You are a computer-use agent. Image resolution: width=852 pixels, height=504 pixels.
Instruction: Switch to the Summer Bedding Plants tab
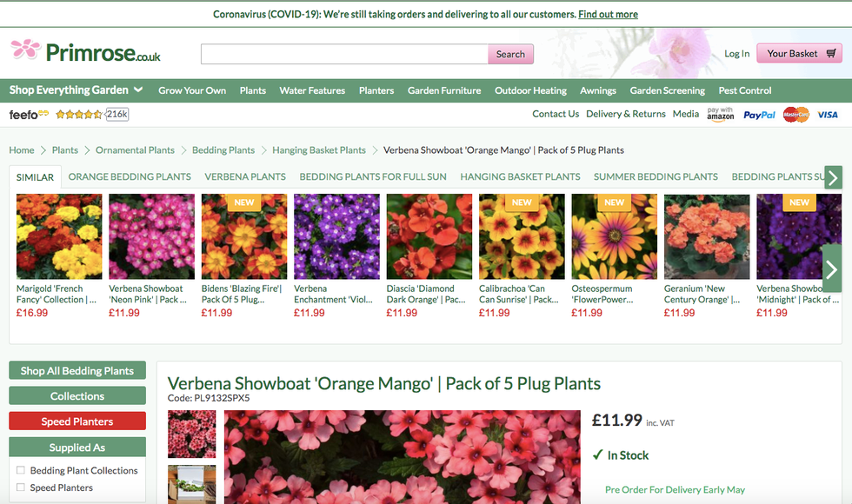pos(656,177)
